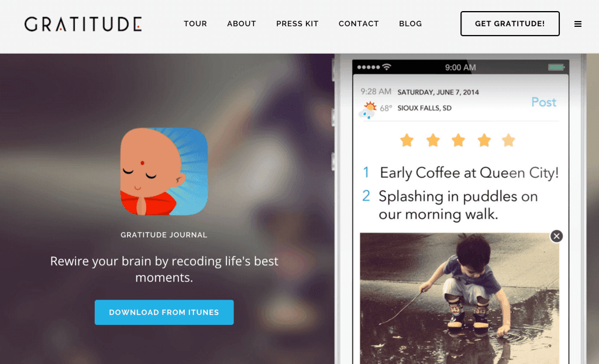The image size is (599, 364).
Task: Remove photo with the X icon
Action: [556, 236]
